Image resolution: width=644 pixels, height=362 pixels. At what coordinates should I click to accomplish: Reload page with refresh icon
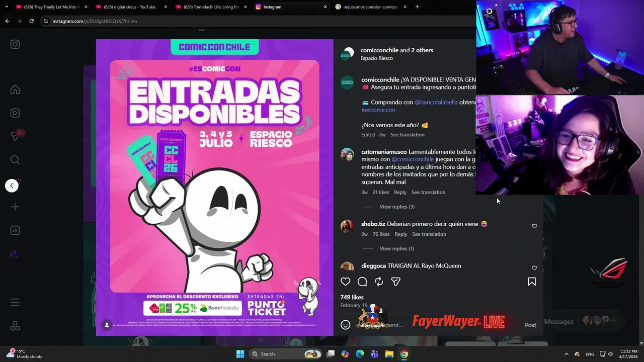coord(31,21)
